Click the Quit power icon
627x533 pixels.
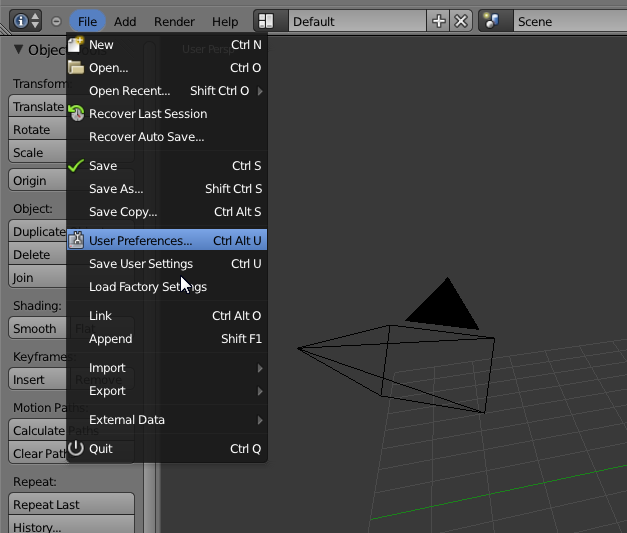(76, 448)
